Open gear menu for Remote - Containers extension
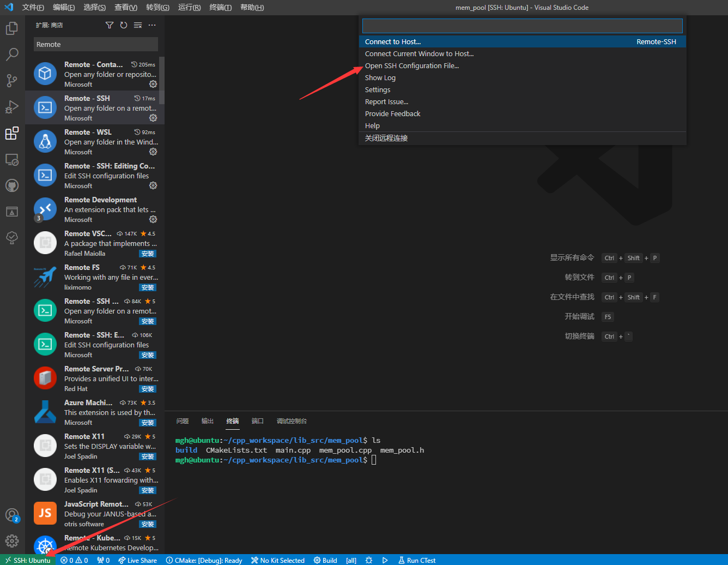Screen dimensions: 728x565 153,84
